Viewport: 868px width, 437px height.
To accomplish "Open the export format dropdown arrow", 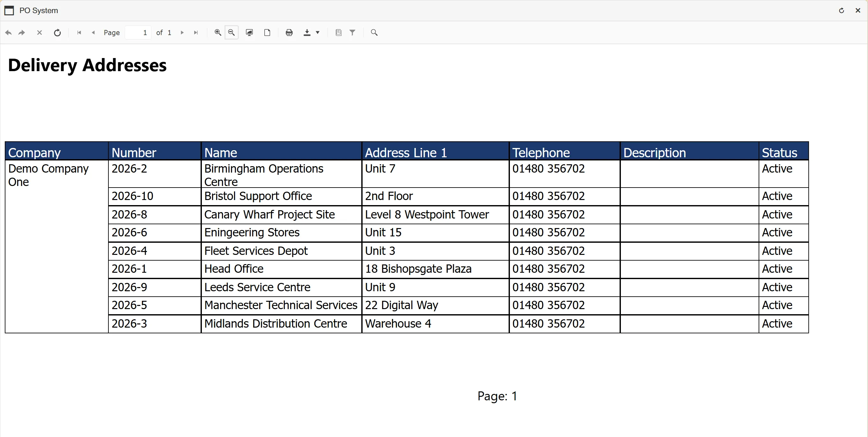I will (317, 33).
